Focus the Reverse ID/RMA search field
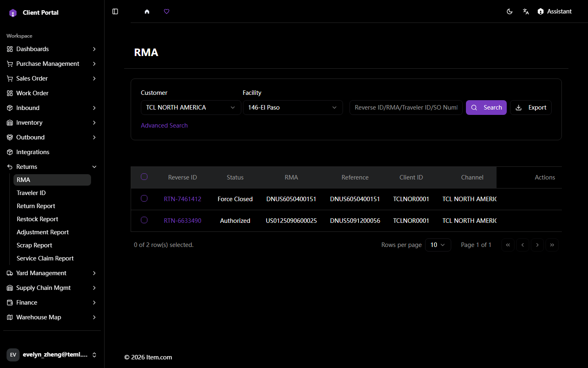This screenshot has width=588, height=368. click(406, 108)
